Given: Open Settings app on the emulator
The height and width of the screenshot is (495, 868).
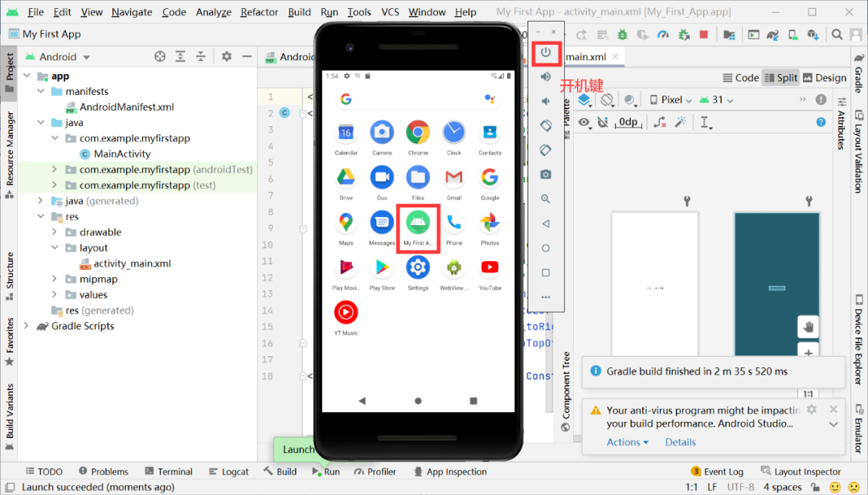Looking at the screenshot, I should (x=418, y=272).
